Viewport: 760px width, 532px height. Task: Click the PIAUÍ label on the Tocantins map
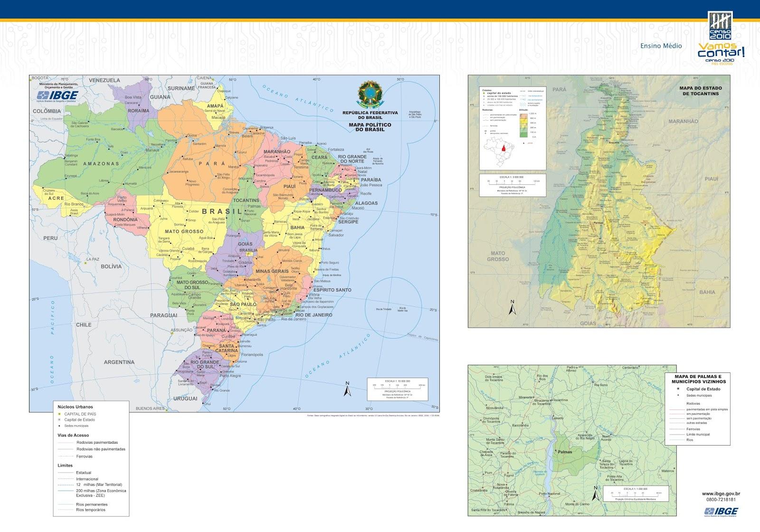(711, 179)
